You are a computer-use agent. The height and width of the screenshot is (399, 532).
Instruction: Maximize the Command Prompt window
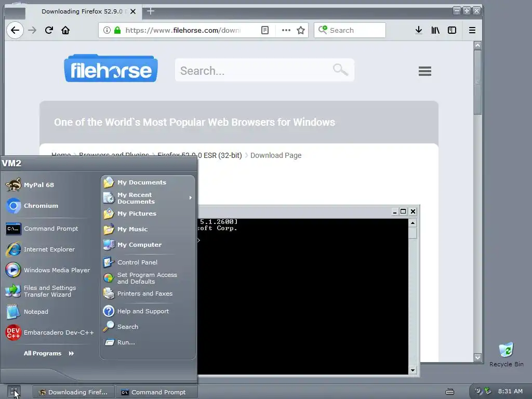[x=403, y=211]
